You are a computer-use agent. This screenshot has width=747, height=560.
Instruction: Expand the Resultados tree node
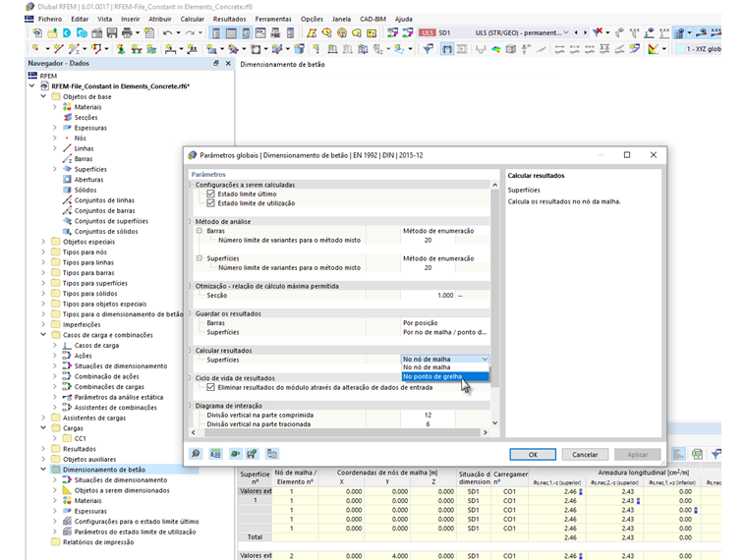tap(43, 449)
